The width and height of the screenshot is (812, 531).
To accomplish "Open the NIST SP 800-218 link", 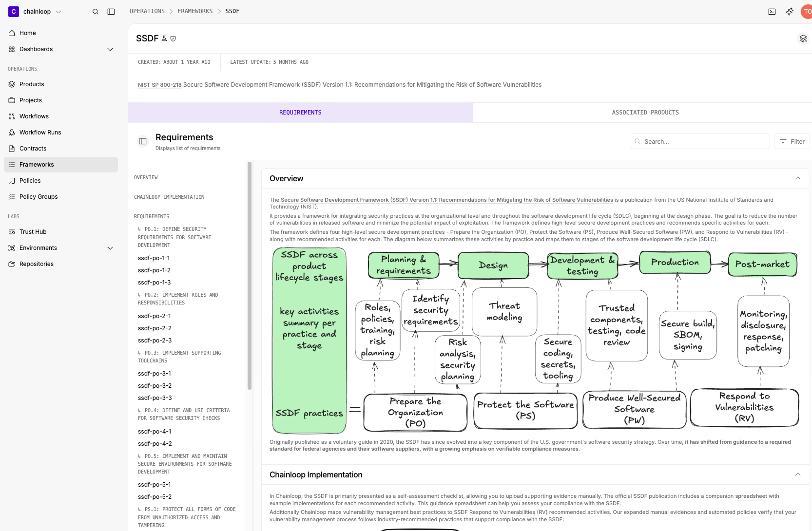I will [159, 85].
